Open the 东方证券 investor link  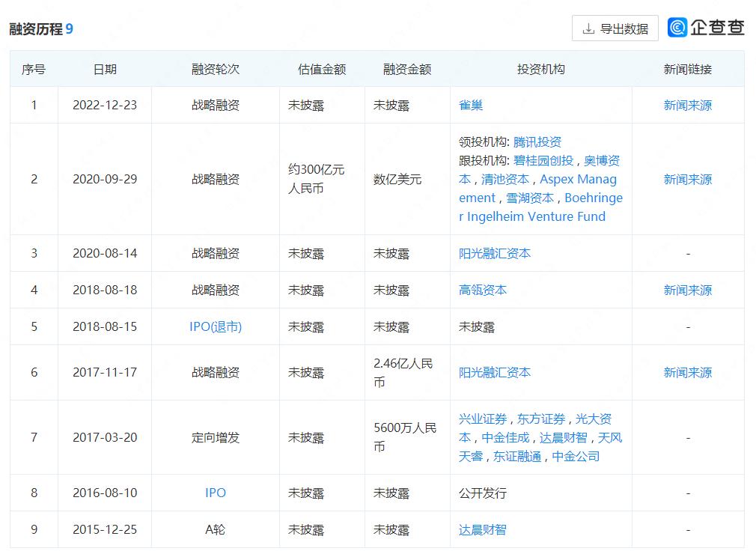point(541,419)
